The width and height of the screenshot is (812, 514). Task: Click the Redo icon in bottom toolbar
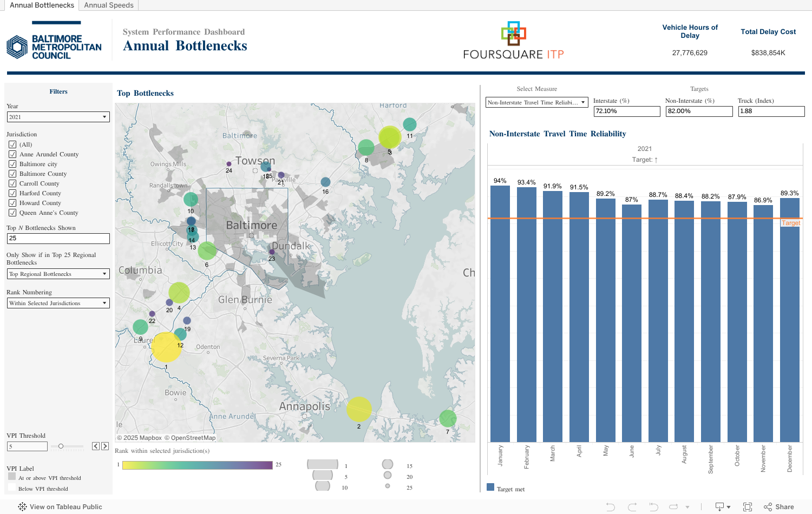click(632, 507)
